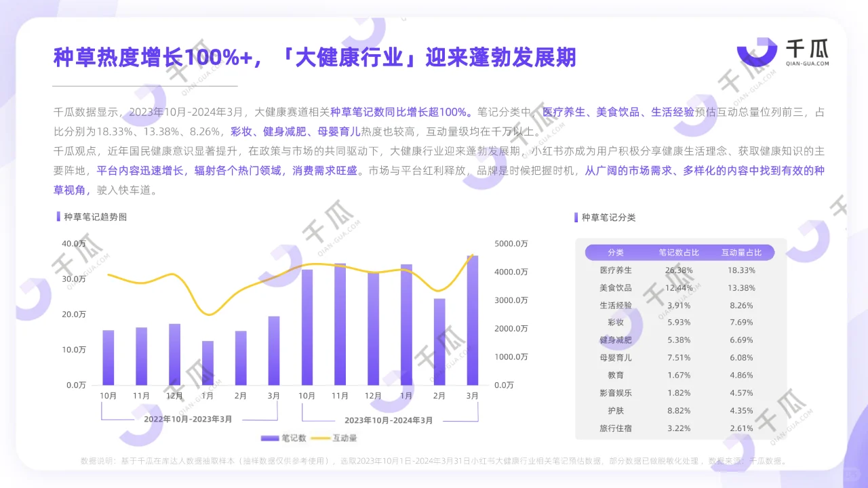
Task: Select the 互动量占比 column header
Action: click(x=741, y=251)
